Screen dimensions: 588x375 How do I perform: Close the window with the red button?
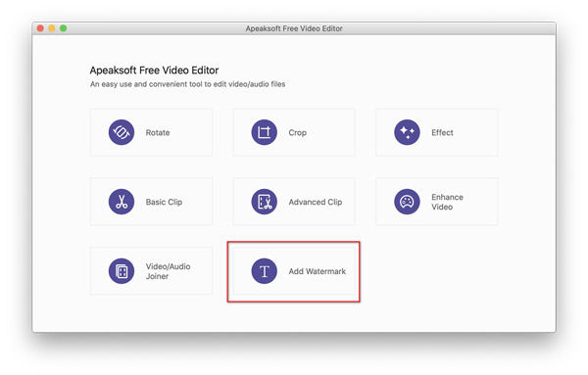click(x=40, y=28)
